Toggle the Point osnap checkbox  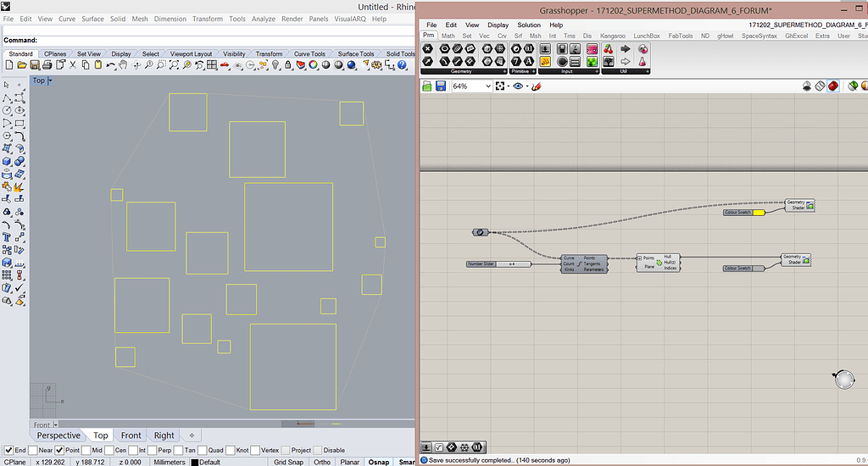click(60, 451)
